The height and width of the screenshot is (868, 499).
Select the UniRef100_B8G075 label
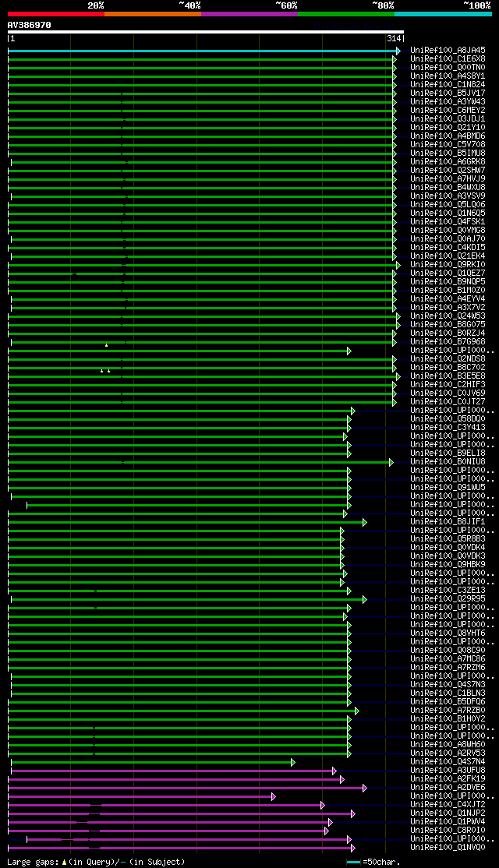coord(448,324)
